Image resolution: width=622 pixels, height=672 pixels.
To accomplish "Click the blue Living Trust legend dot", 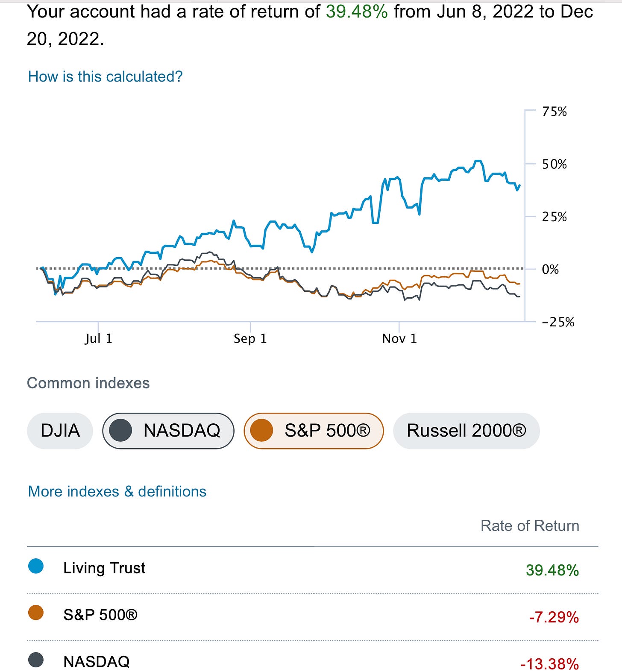I will pos(36,566).
